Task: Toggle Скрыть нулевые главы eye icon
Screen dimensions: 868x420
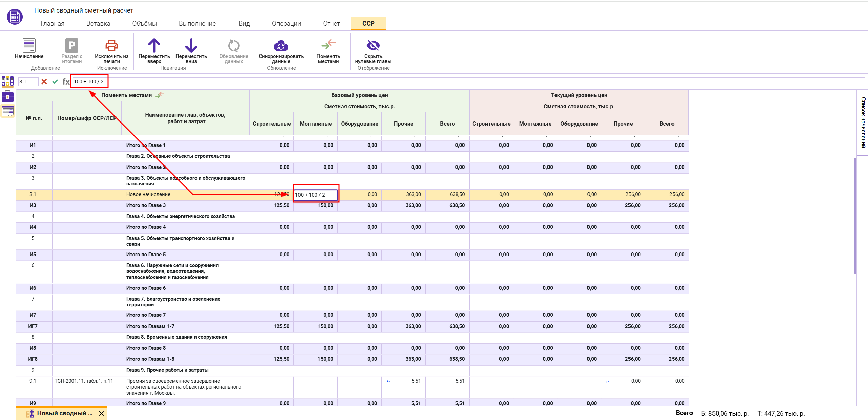Action: 373,45
